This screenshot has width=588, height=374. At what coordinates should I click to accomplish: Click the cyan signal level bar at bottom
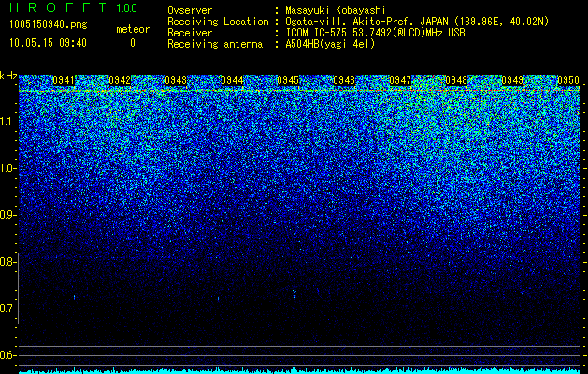300,371
